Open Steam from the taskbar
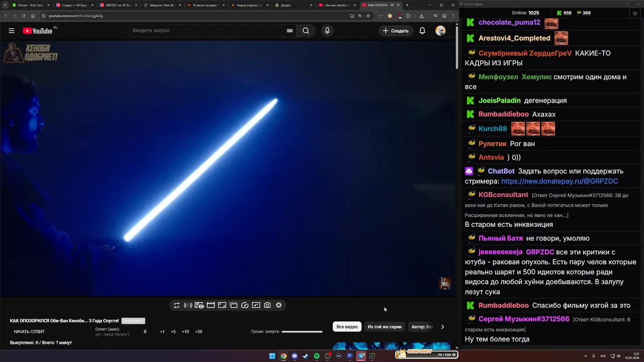 pos(305,356)
